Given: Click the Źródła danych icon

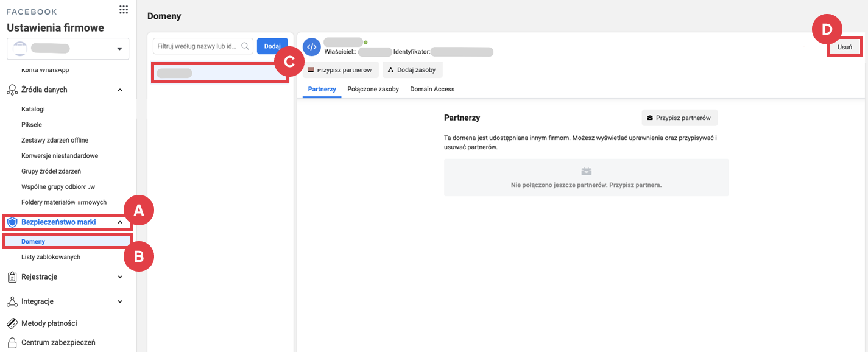Looking at the screenshot, I should (12, 90).
